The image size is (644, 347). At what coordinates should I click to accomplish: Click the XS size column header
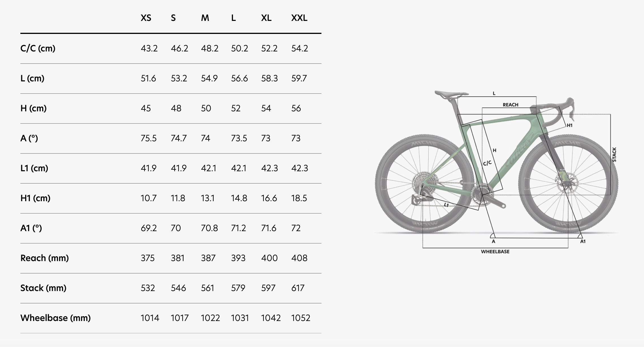pyautogui.click(x=146, y=18)
